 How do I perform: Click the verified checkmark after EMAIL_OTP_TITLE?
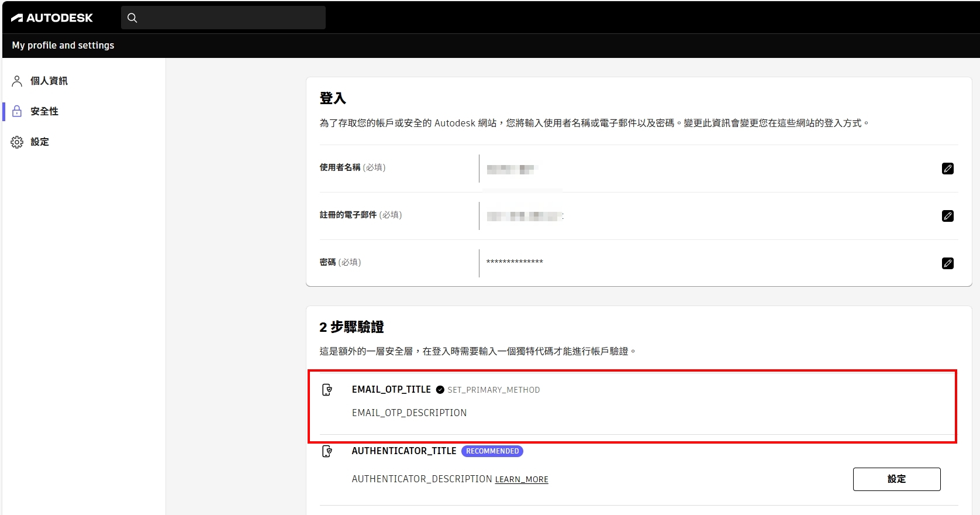point(440,390)
